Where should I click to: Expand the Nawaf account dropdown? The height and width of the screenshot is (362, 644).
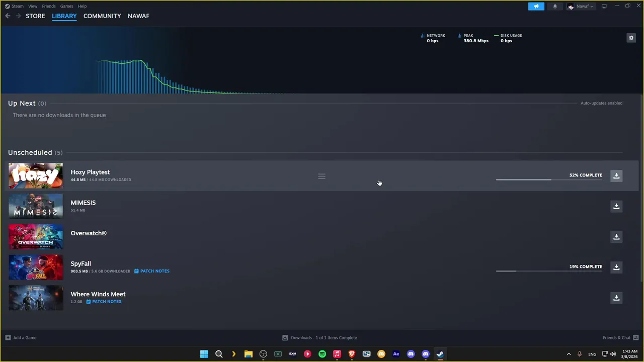pos(580,6)
